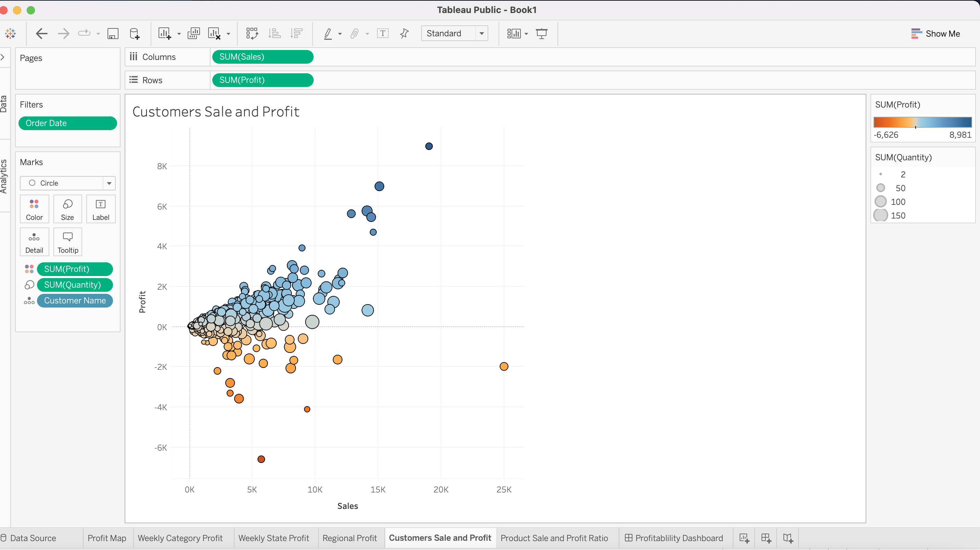Expand the Highlight dropdown arrow
Image resolution: width=980 pixels, height=550 pixels.
tap(340, 34)
